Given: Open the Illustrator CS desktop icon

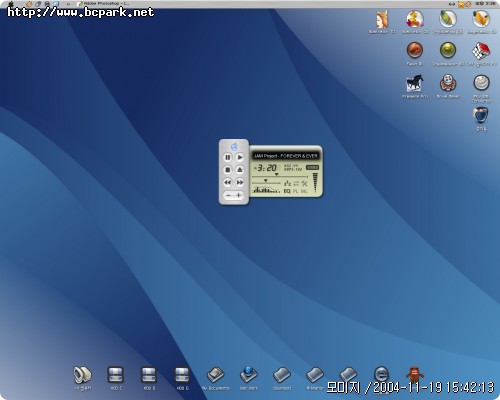Looking at the screenshot, I should (x=415, y=22).
